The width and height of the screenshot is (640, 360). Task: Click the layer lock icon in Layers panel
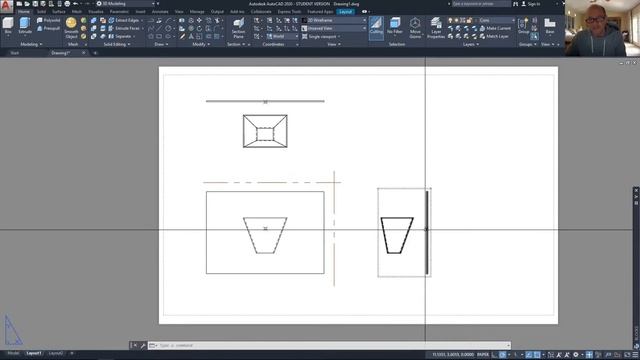pyautogui.click(x=469, y=20)
